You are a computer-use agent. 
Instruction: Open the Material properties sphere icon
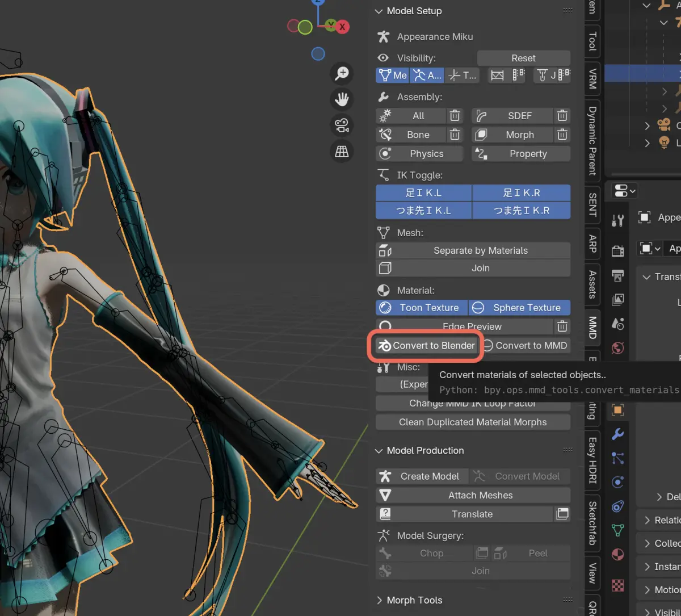point(618,554)
